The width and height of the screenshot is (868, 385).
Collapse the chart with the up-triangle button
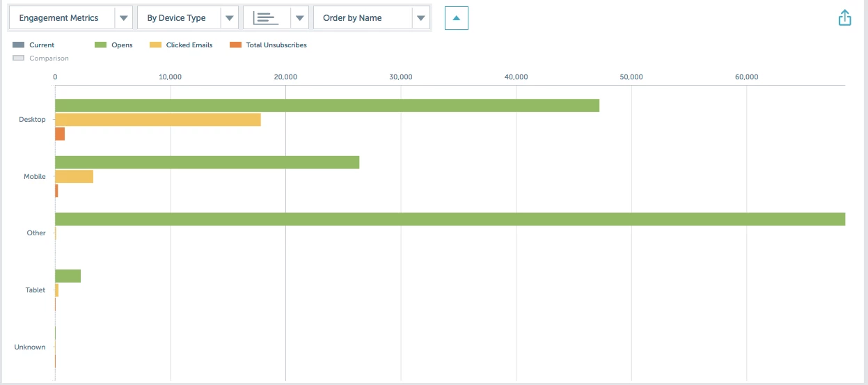click(x=457, y=18)
